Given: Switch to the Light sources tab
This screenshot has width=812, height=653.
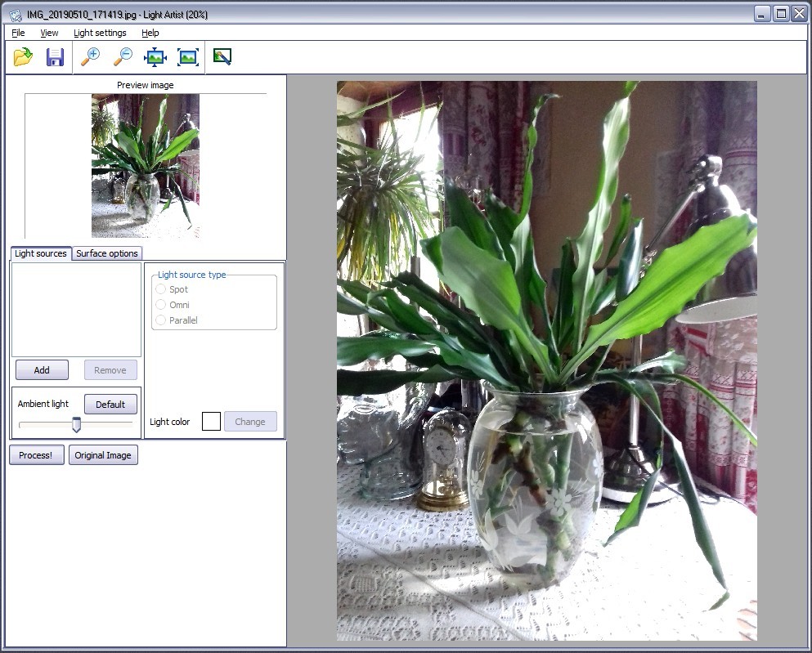Looking at the screenshot, I should 40,253.
